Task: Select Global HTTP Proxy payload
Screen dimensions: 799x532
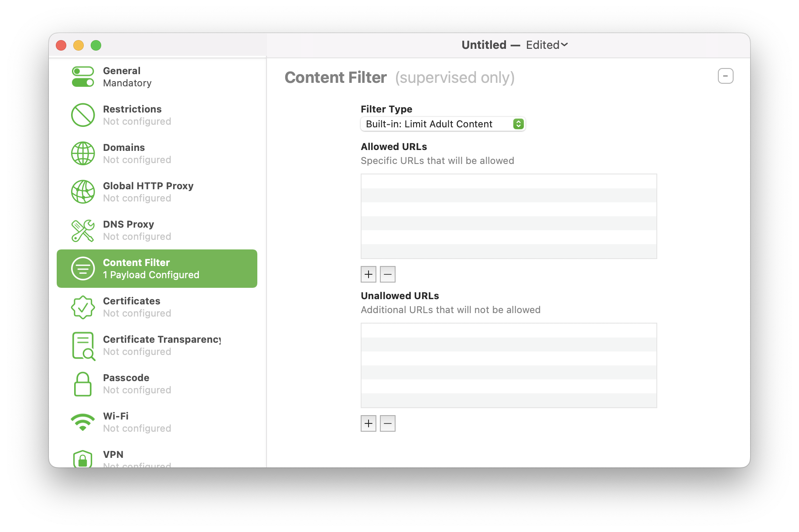Action: point(157,192)
